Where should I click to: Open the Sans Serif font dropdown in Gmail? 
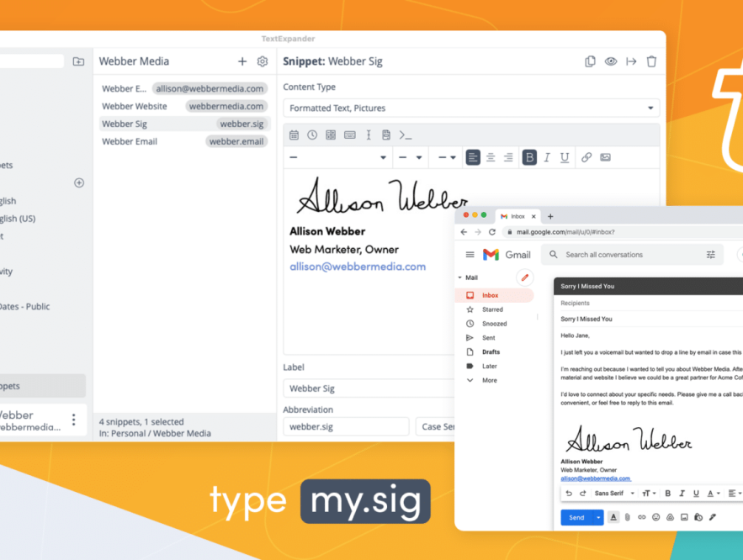pos(614,494)
